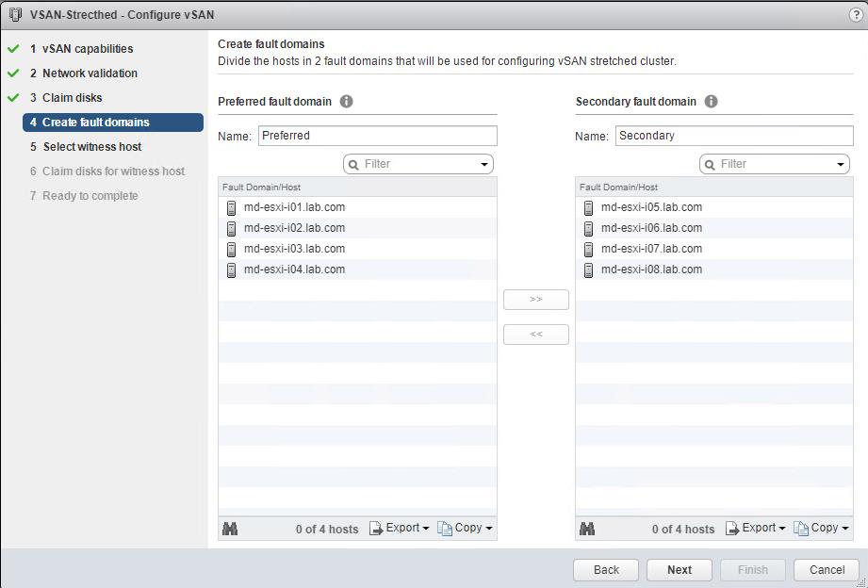The width and height of the screenshot is (868, 588).
Task: Click into the Secondary list Filter field
Action: (x=775, y=165)
